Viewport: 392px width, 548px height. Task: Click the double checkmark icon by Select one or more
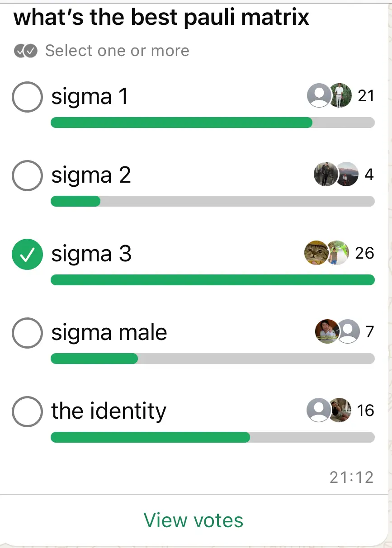pyautogui.click(x=25, y=51)
